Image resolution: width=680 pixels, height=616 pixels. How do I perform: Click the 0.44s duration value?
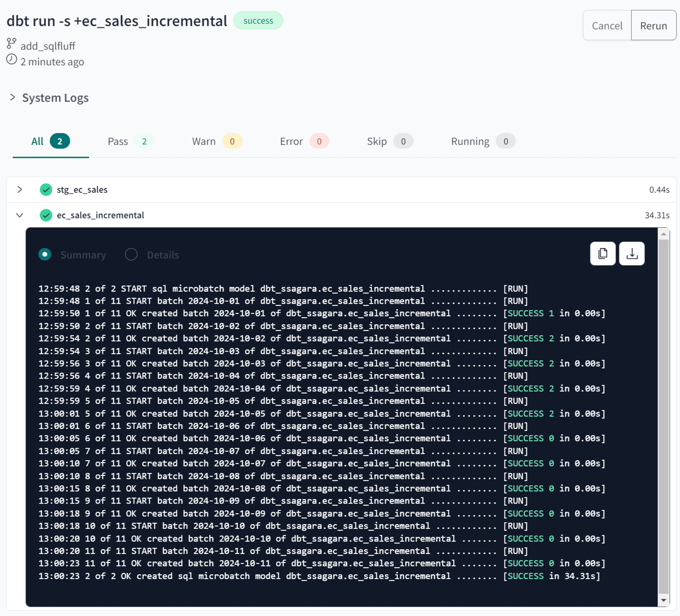click(659, 190)
